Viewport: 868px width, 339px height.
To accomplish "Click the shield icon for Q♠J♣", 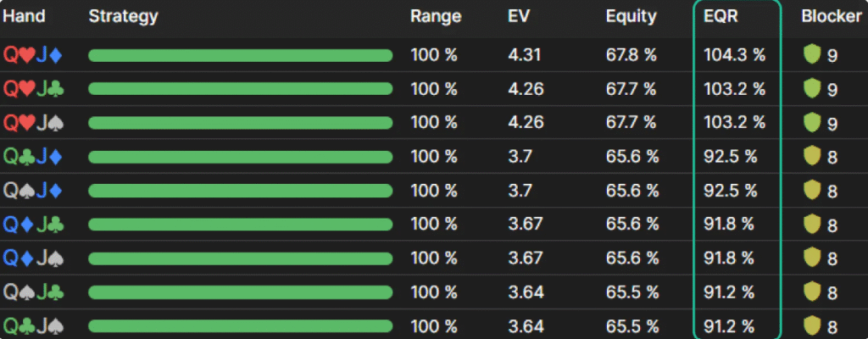I will (811, 292).
